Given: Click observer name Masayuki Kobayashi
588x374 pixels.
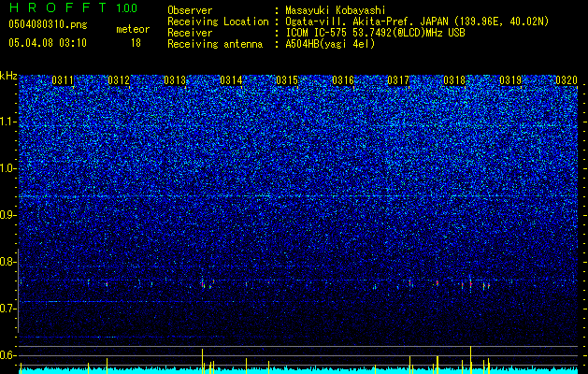Looking at the screenshot, I should [x=336, y=10].
